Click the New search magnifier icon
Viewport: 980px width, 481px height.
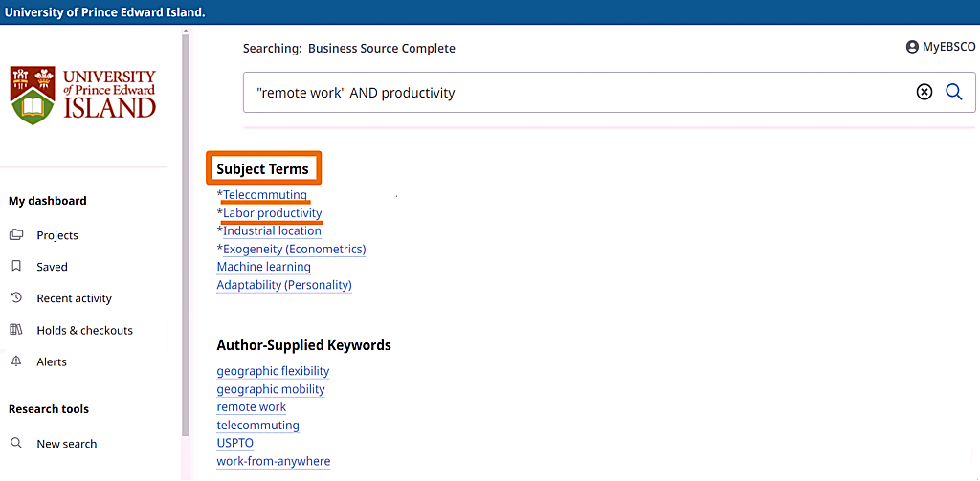tap(16, 444)
